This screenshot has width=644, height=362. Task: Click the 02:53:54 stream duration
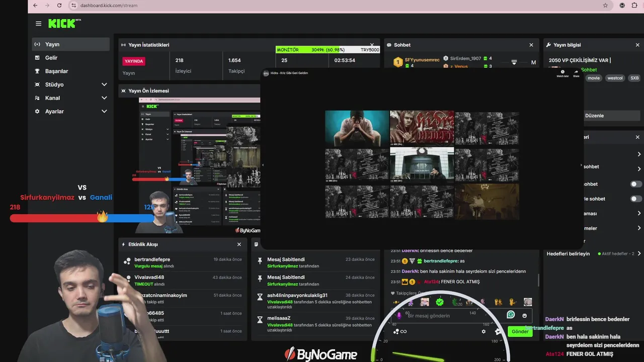click(345, 60)
